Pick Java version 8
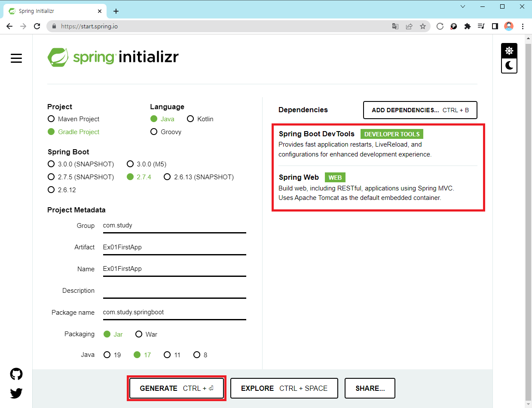This screenshot has width=532, height=408. point(200,355)
